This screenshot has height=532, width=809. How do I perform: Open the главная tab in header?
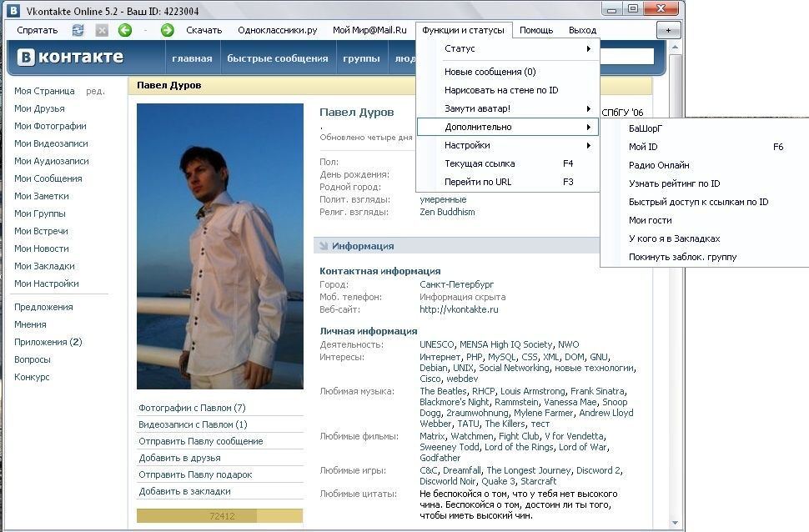click(192, 58)
